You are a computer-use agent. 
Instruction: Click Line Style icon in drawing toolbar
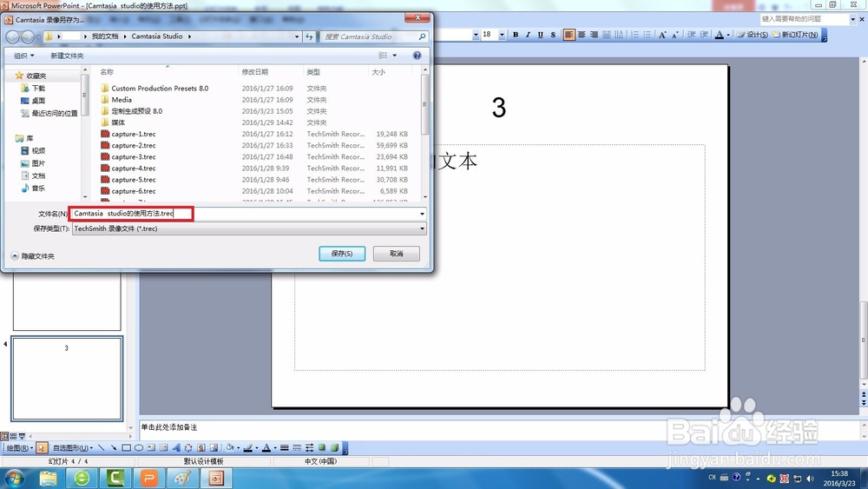[284, 447]
